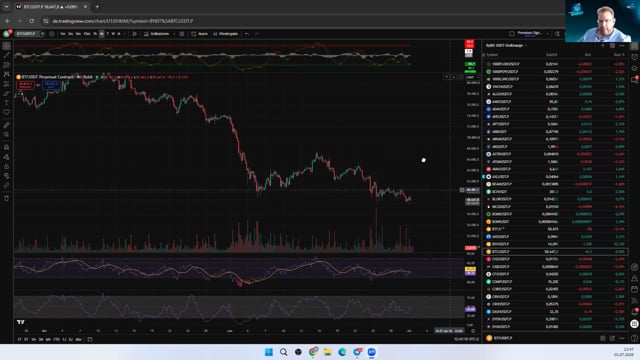This screenshot has height=360, width=640.
Task: Add a symbol to the watchlist
Action: coord(603,46)
